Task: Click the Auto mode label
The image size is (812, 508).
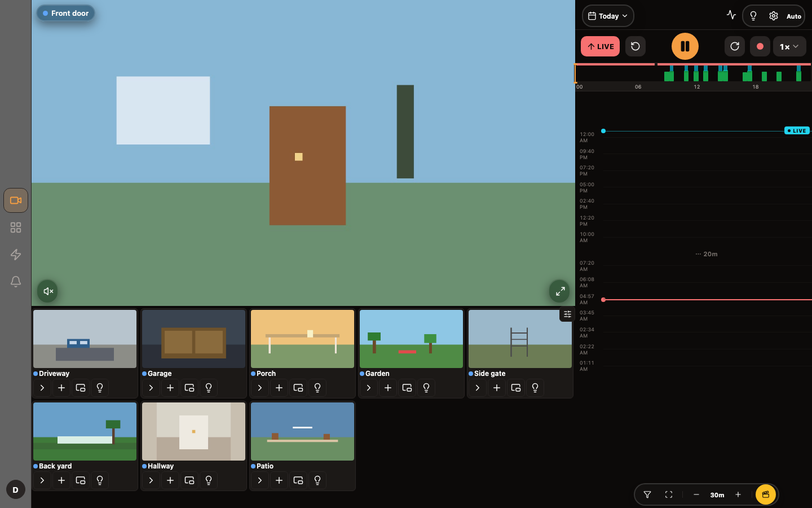Action: (794, 16)
